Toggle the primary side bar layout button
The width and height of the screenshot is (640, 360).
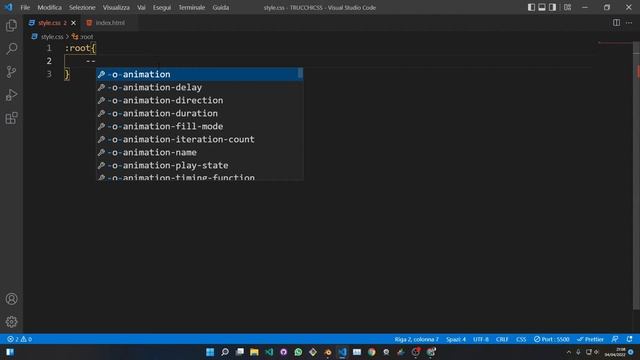(x=531, y=7)
